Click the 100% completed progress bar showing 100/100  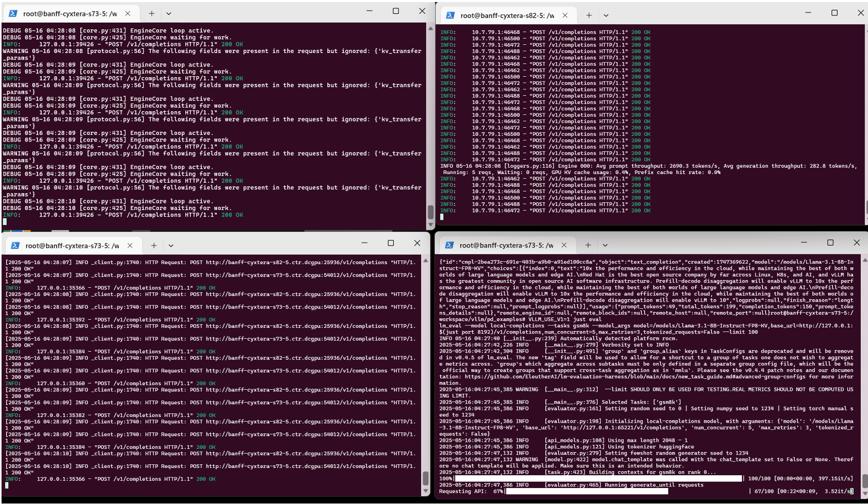pyautogui.click(x=598, y=479)
